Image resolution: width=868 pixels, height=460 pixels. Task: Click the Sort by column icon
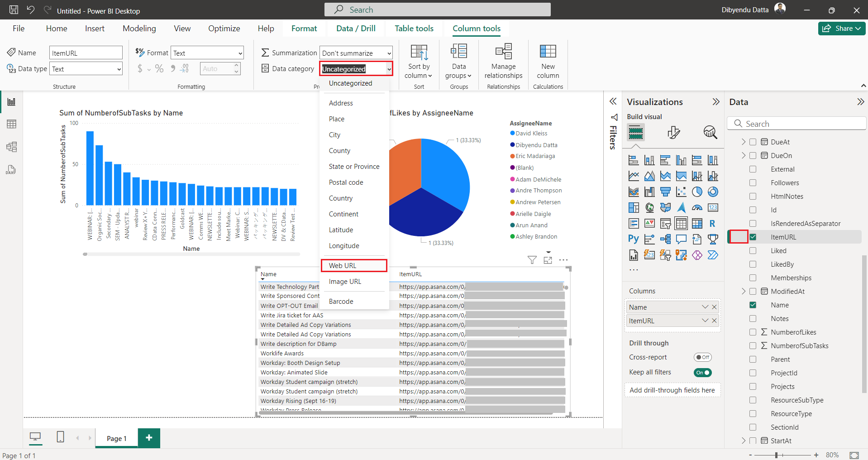coord(419,53)
